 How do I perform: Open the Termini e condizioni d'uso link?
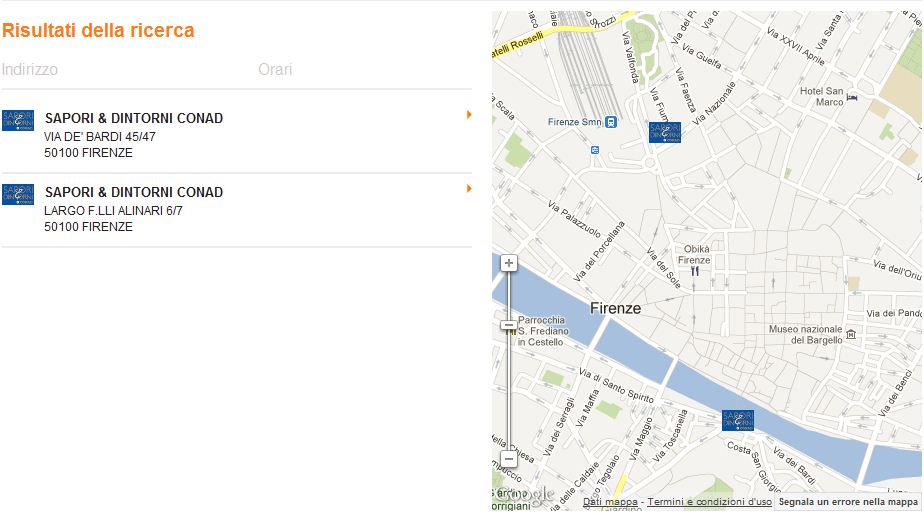point(710,501)
